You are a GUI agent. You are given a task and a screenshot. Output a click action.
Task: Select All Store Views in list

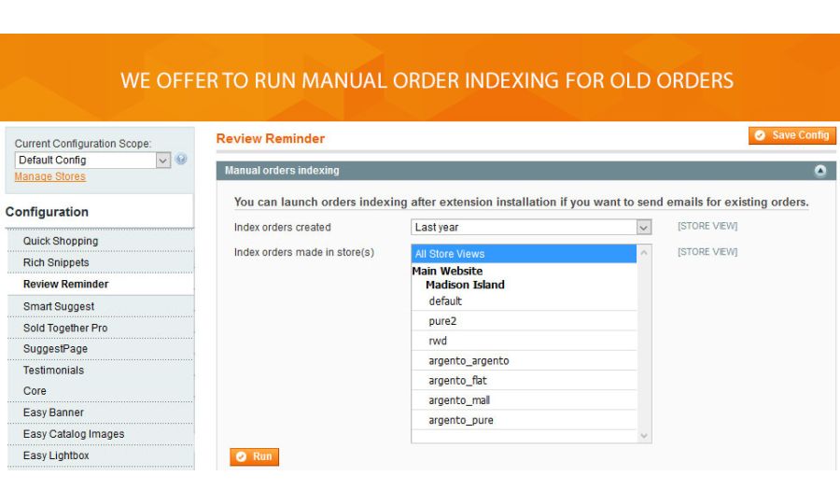pos(524,254)
